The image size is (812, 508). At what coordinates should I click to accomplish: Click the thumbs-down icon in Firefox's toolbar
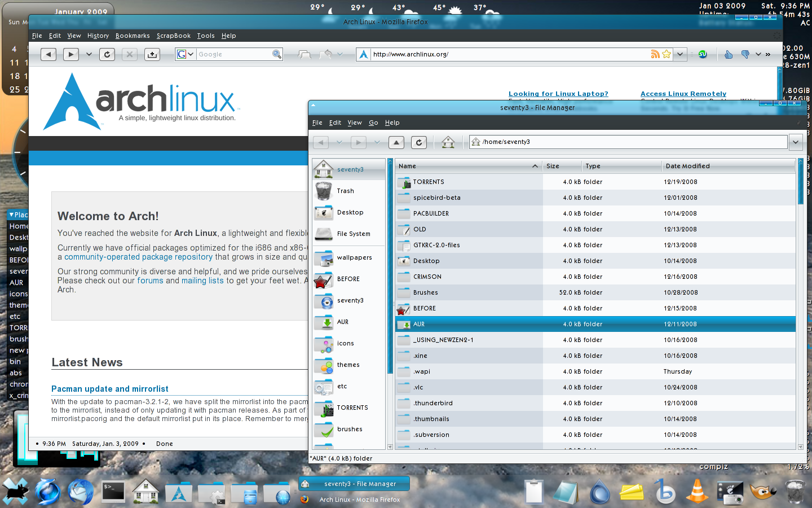pyautogui.click(x=745, y=54)
